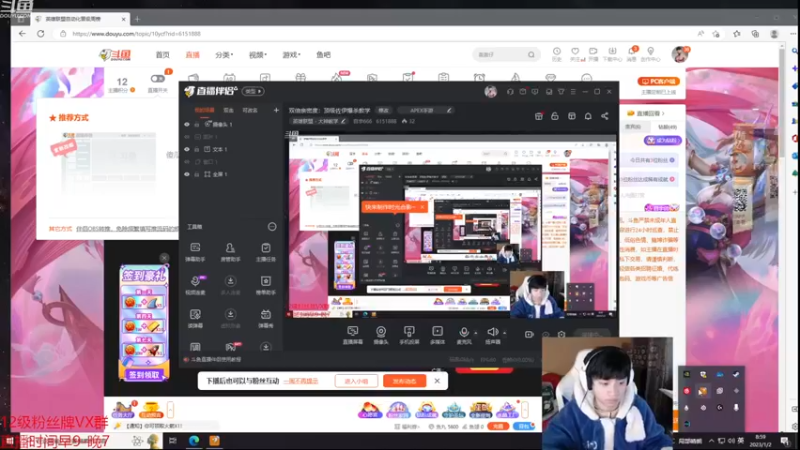Screen dimensions: 800x450
Task: Toggle lock on 摄像头 1 source
Action: point(196,124)
